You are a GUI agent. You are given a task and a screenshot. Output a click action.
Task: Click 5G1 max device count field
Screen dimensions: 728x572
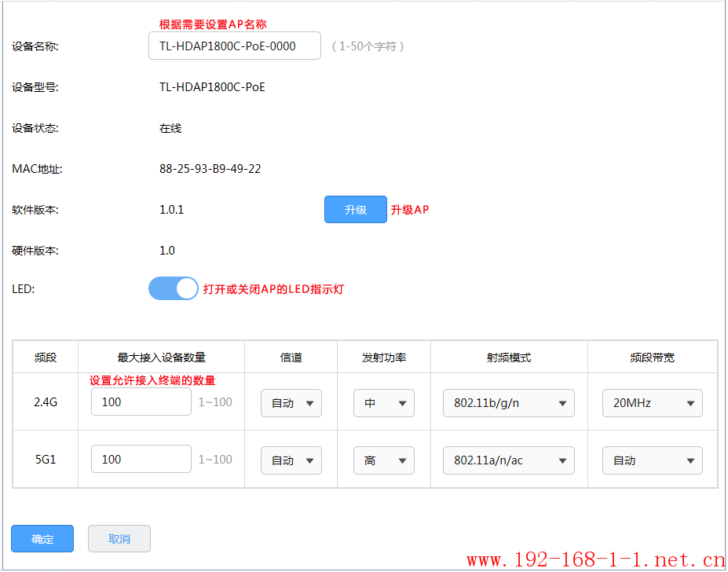141,459
